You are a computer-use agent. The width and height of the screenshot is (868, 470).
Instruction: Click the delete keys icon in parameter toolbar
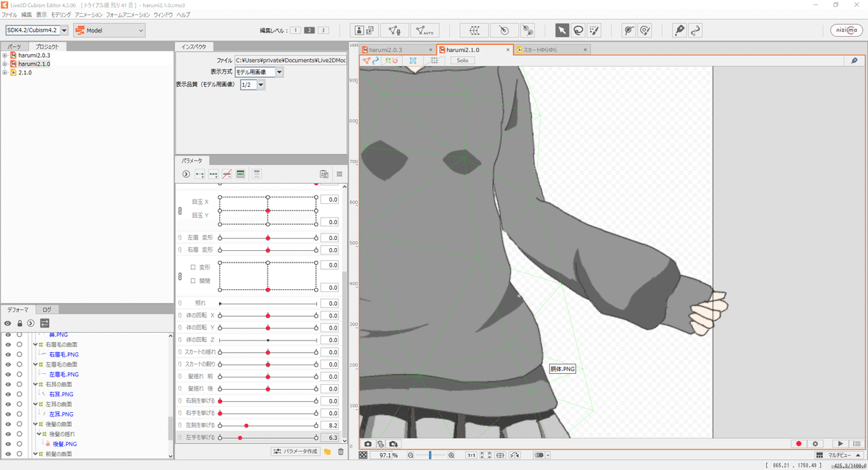227,174
